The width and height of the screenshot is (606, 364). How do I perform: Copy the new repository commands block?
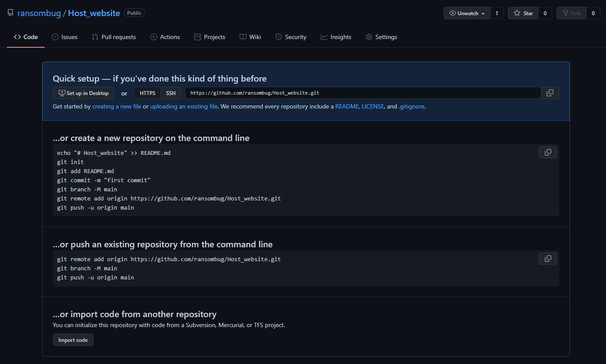(547, 152)
